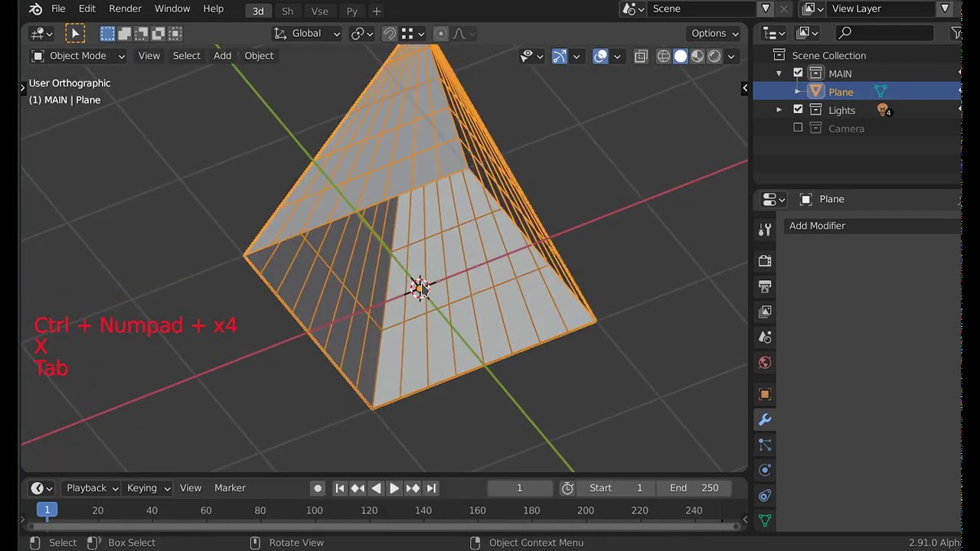Switch to wireframe shading
This screenshot has width=980, height=551.
(x=664, y=56)
